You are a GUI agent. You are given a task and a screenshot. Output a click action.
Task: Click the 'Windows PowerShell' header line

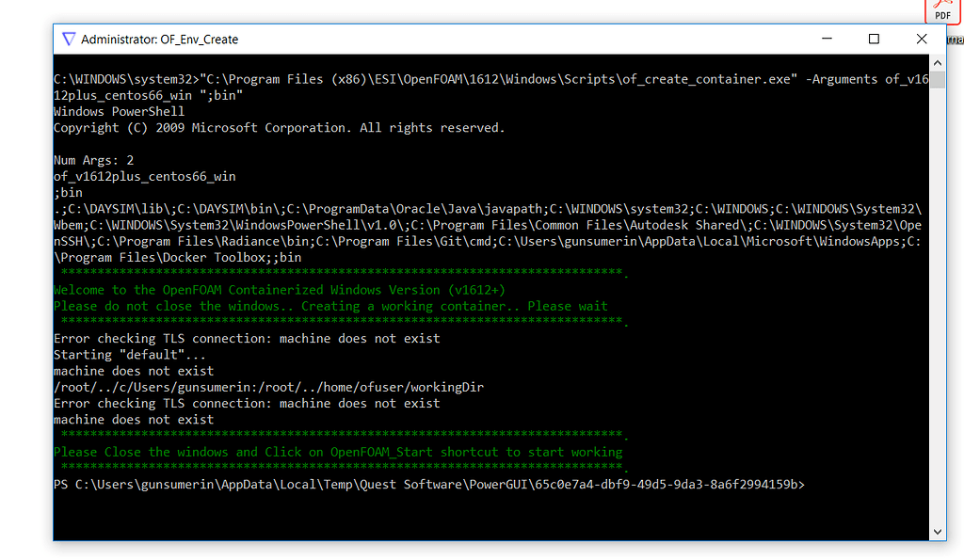(119, 112)
